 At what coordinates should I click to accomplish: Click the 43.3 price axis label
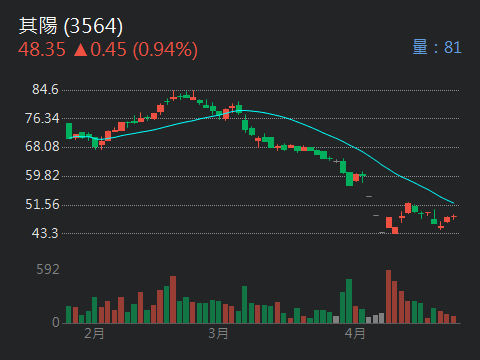tap(45, 233)
